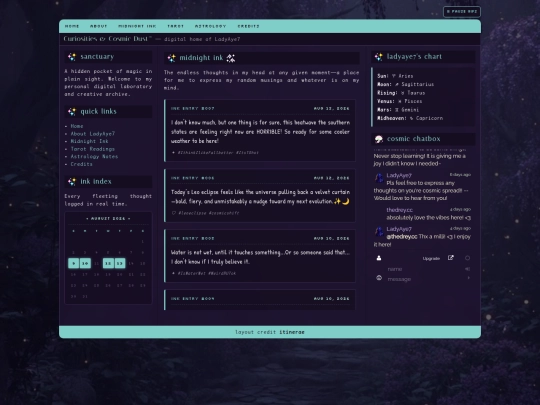
Task: Click the Sun: Aries chart line
Action: point(395,76)
